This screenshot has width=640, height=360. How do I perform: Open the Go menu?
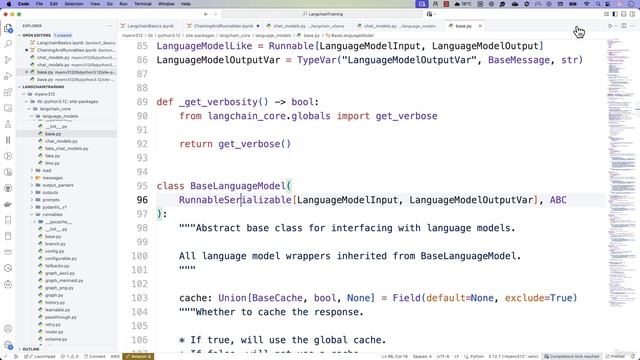(109, 4)
